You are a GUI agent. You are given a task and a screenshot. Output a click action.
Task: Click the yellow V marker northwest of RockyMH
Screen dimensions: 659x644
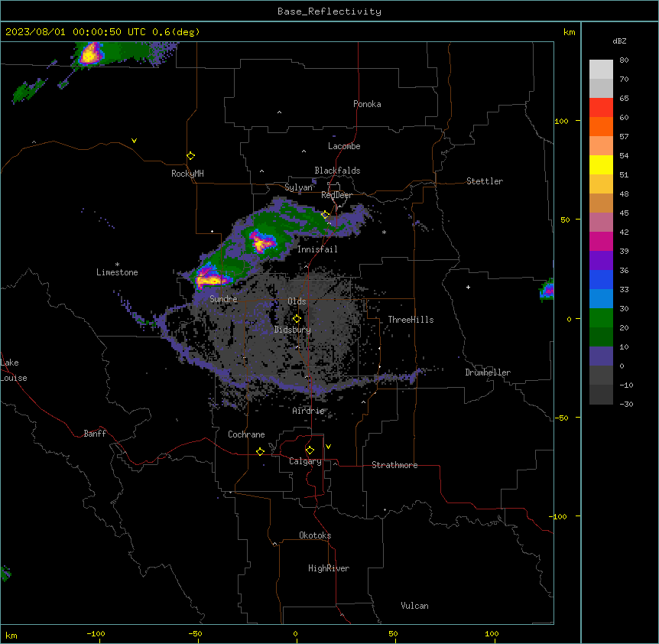134,141
